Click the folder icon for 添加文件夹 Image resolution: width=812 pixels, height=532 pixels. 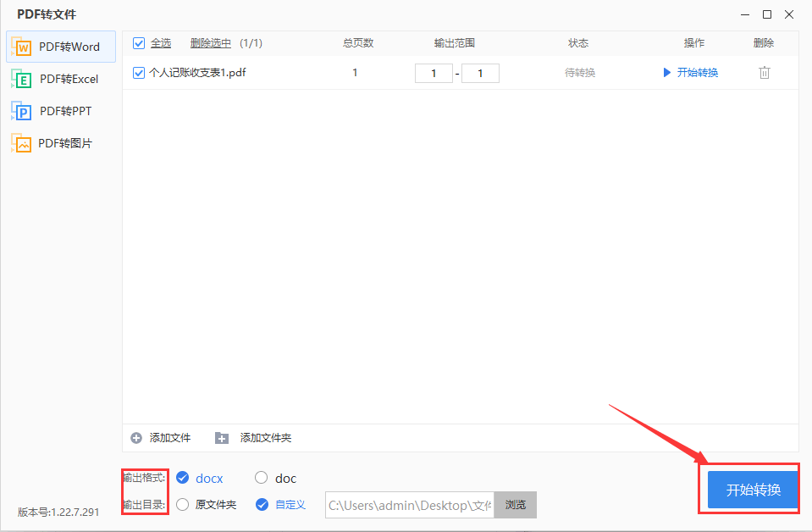tap(222, 438)
